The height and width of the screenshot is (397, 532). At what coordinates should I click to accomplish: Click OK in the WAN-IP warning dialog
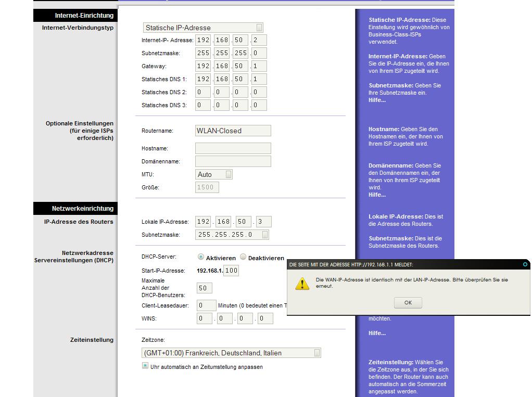(x=408, y=303)
